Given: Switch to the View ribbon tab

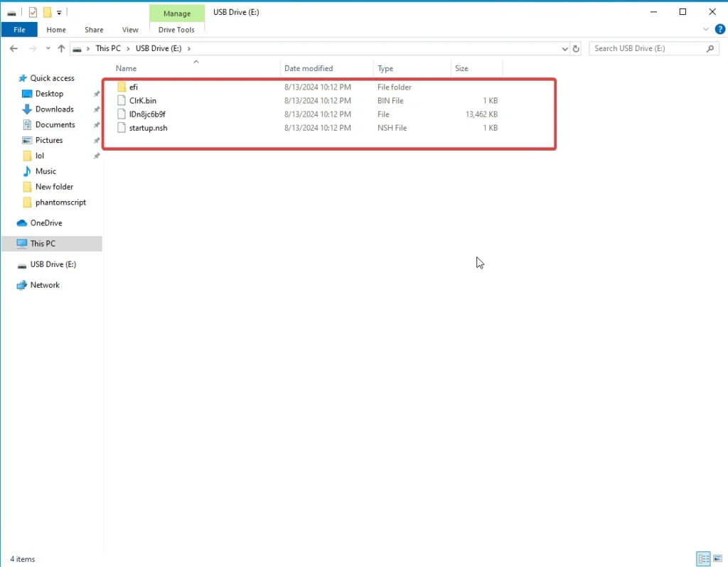Looking at the screenshot, I should (130, 29).
